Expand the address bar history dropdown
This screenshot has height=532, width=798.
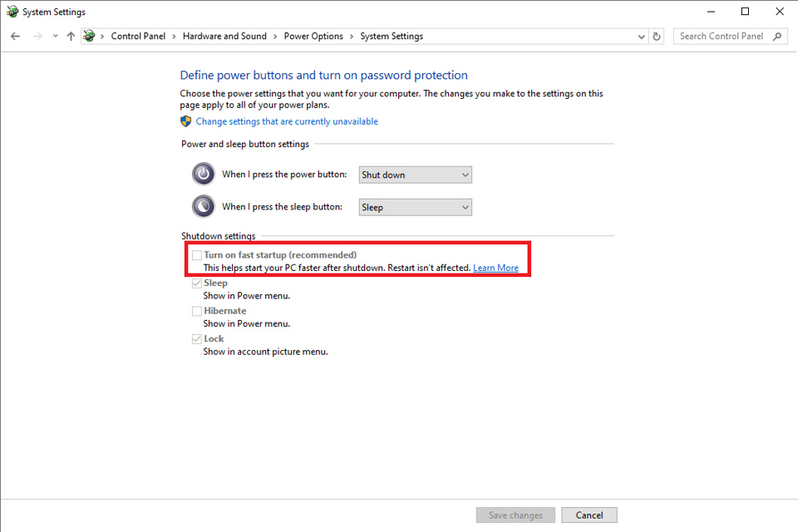[641, 37]
